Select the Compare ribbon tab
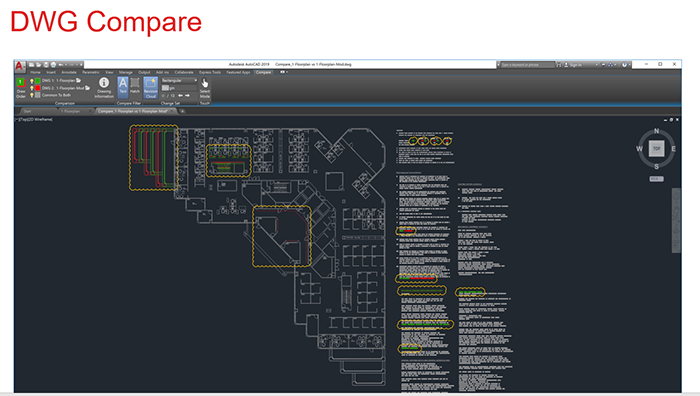Image resolution: width=700 pixels, height=396 pixels. pos(263,72)
